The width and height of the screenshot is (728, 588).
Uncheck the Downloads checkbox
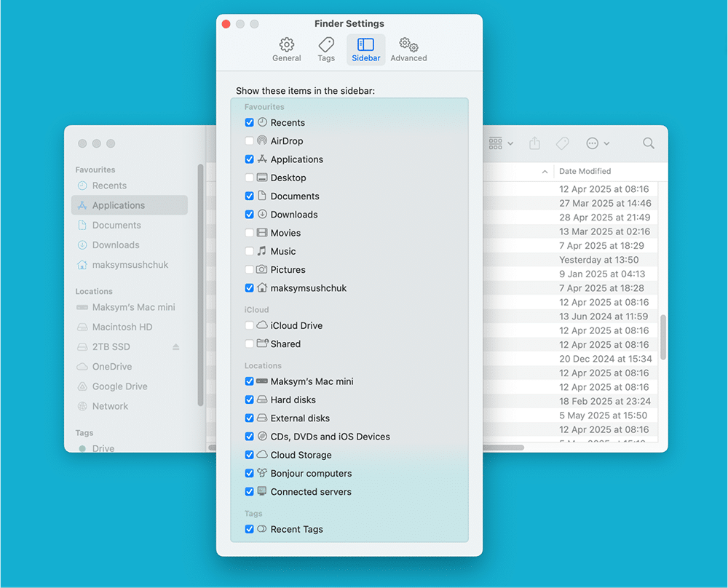[249, 215]
